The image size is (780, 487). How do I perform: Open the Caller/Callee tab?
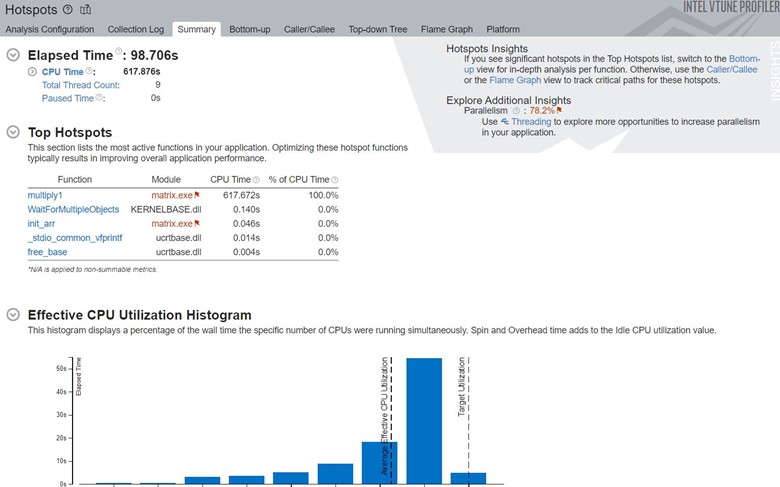tap(309, 29)
